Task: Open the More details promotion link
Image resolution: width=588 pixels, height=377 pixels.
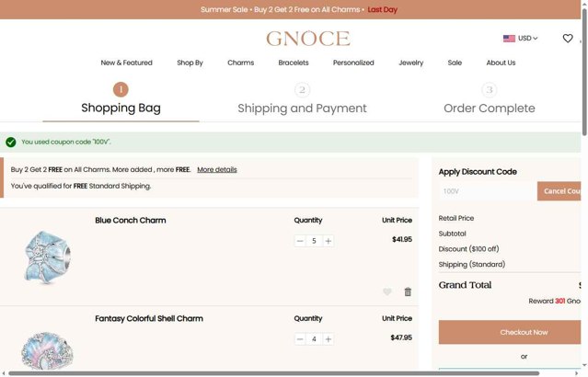Action: coord(217,169)
